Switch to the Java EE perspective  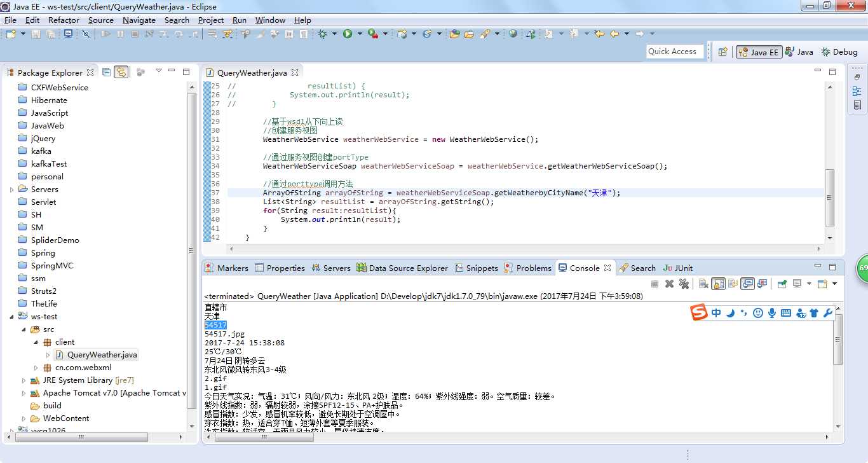tap(759, 52)
